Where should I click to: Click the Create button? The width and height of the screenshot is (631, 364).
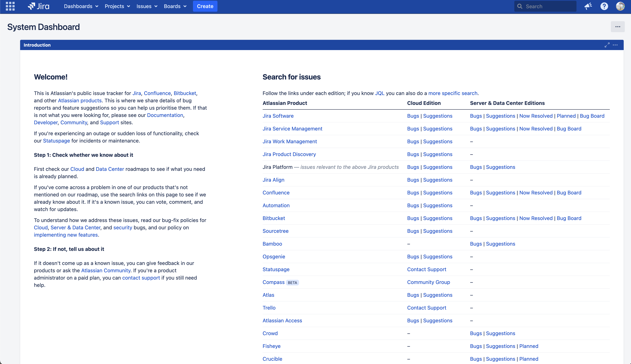[205, 6]
